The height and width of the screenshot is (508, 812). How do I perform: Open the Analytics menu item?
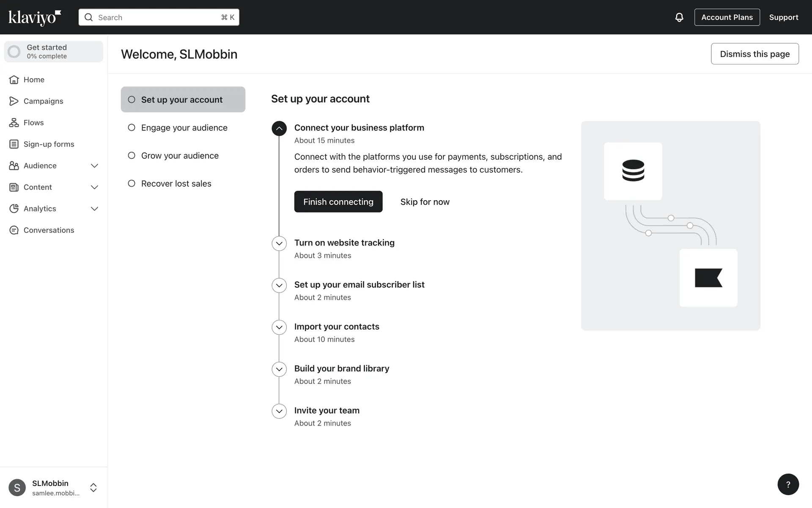coord(40,209)
